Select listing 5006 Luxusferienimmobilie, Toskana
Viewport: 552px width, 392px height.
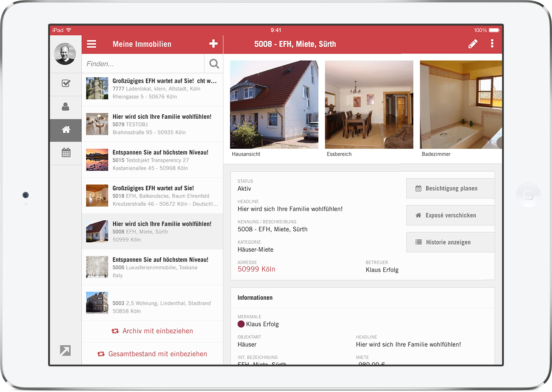(x=152, y=268)
